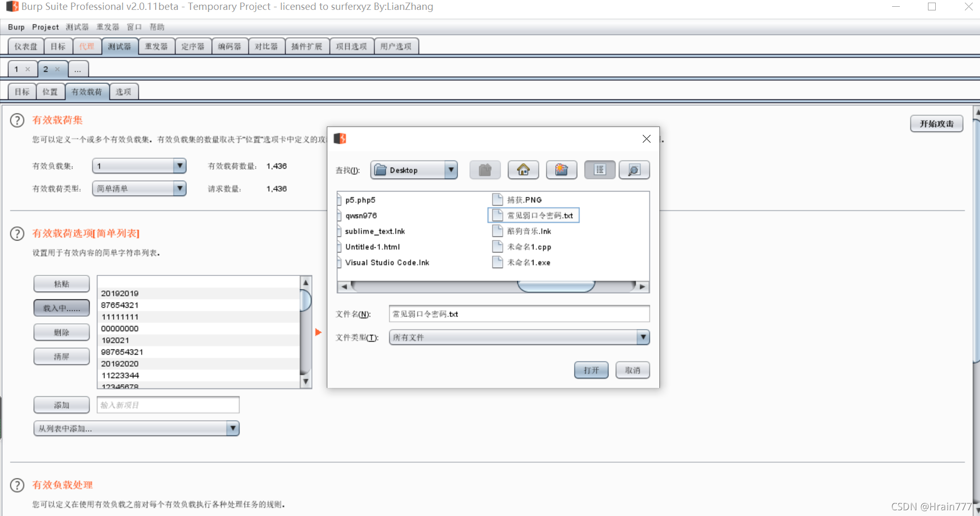This screenshot has height=516, width=980.
Task: Create new folder icon in file dialog
Action: (x=561, y=170)
